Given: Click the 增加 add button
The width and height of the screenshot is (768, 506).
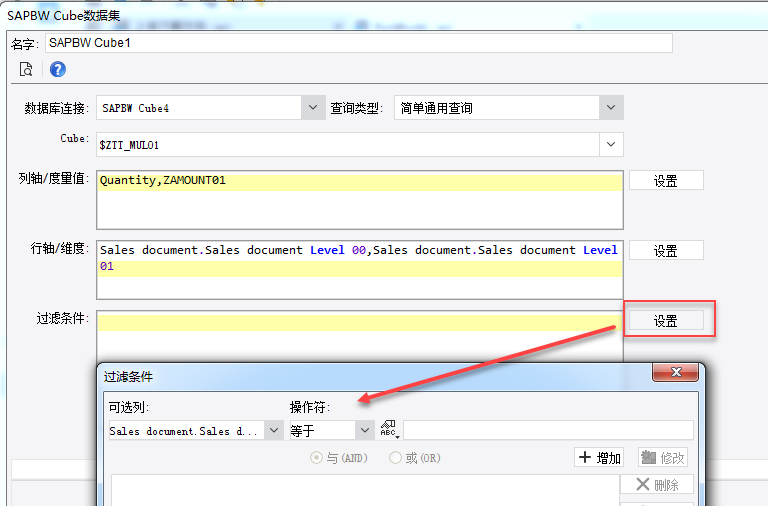Looking at the screenshot, I should (x=599, y=458).
